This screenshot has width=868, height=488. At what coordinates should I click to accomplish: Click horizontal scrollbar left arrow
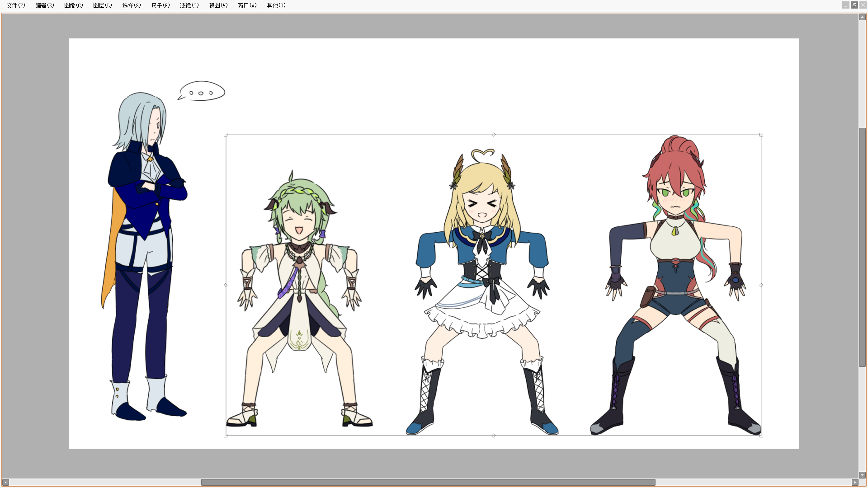click(5, 482)
